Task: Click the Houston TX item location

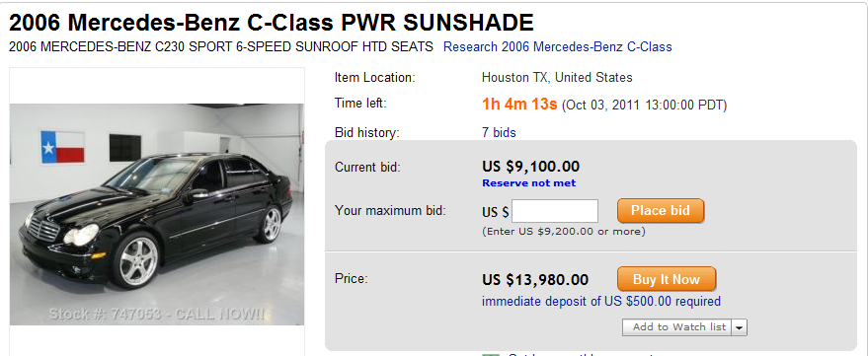Action: click(x=557, y=77)
